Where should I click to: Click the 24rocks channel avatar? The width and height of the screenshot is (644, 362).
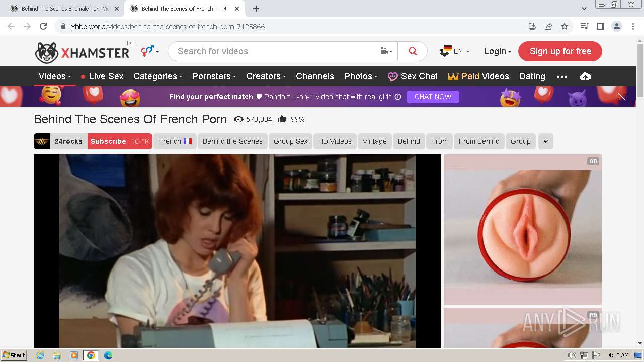tap(42, 141)
